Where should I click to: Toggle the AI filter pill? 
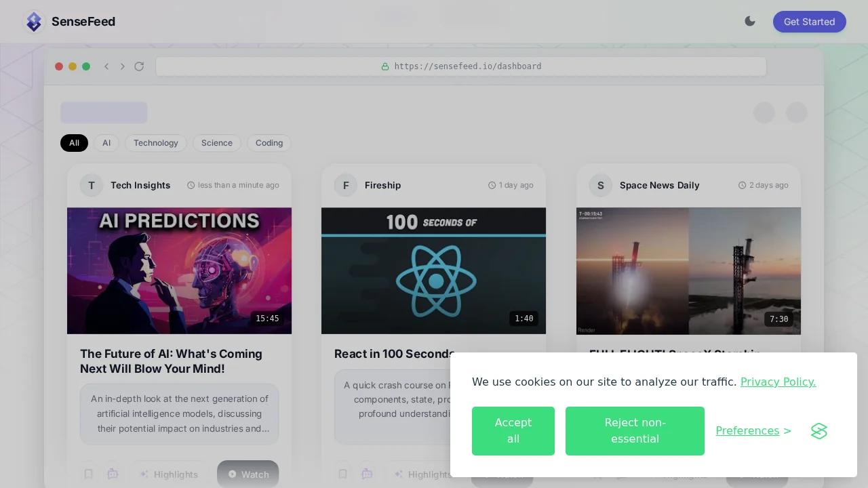[x=106, y=143]
